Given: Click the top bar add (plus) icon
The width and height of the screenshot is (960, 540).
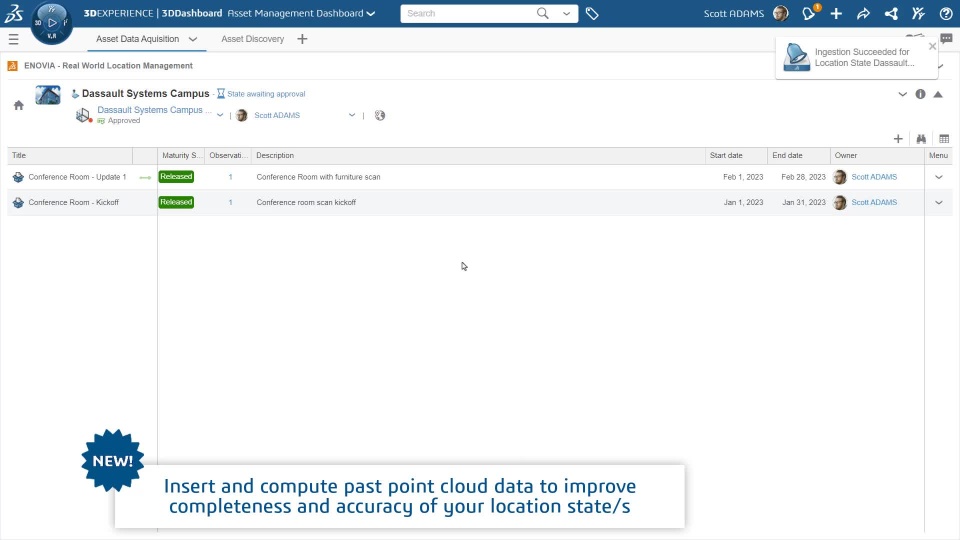Looking at the screenshot, I should pyautogui.click(x=836, y=13).
